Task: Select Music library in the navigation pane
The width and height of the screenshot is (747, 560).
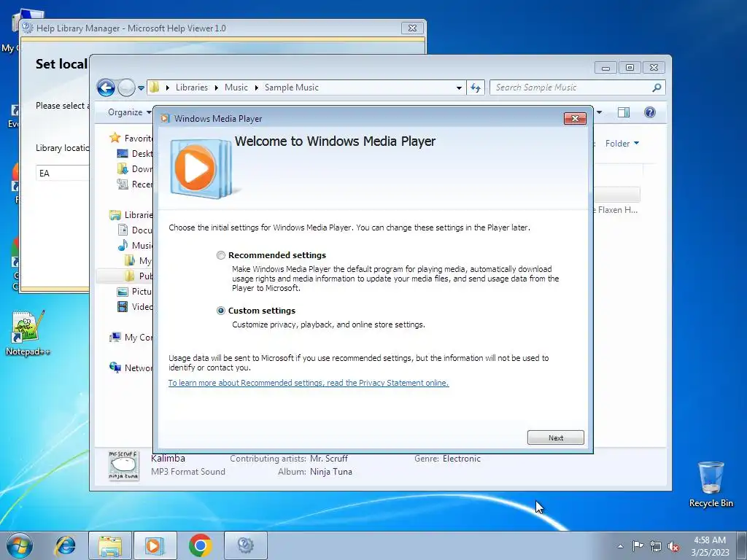Action: click(135, 245)
